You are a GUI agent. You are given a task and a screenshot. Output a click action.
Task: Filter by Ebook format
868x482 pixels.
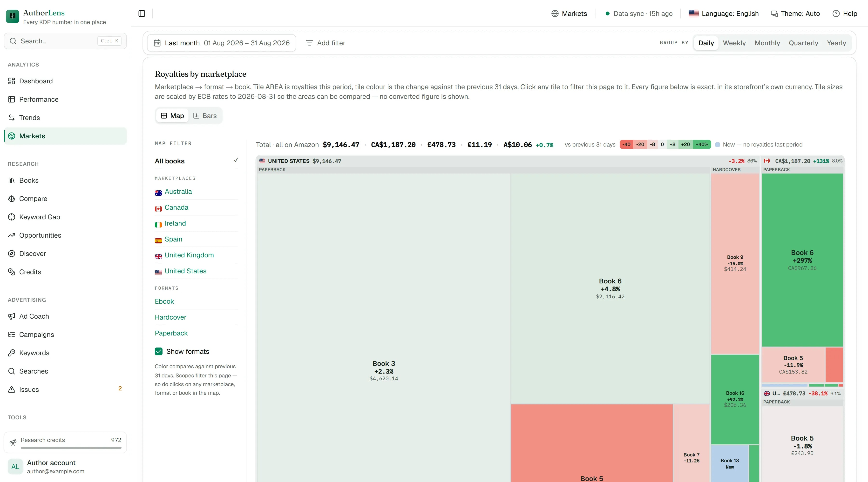click(x=197, y=301)
